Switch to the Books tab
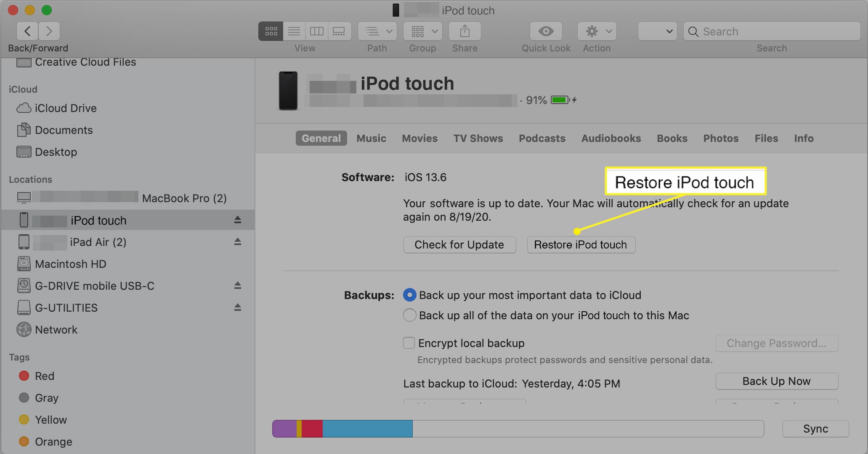The height and width of the screenshot is (454, 868). pos(672,138)
